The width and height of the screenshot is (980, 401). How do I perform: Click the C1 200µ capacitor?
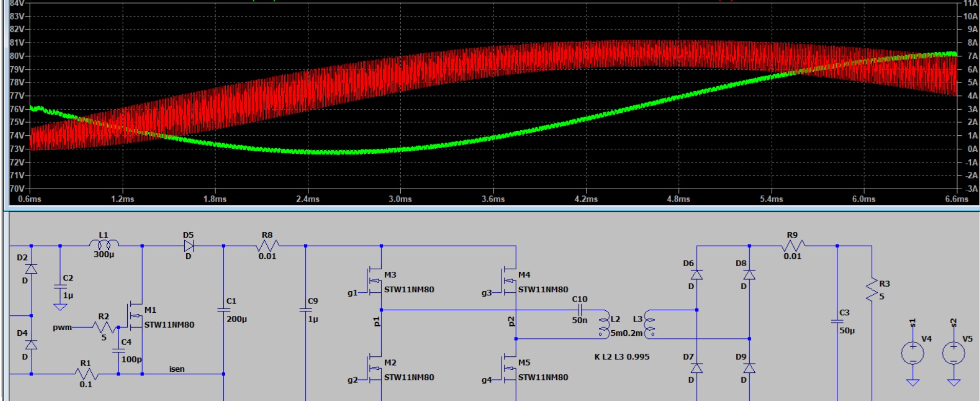point(224,310)
